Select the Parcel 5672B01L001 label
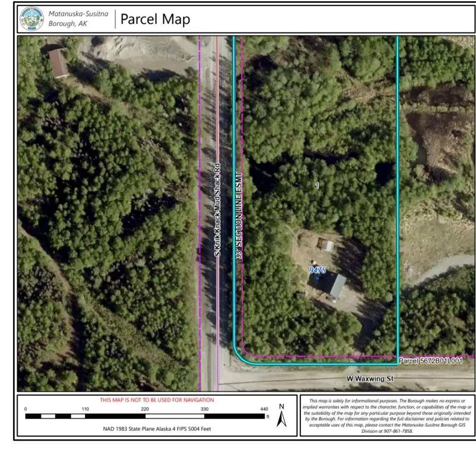 [x=430, y=361]
